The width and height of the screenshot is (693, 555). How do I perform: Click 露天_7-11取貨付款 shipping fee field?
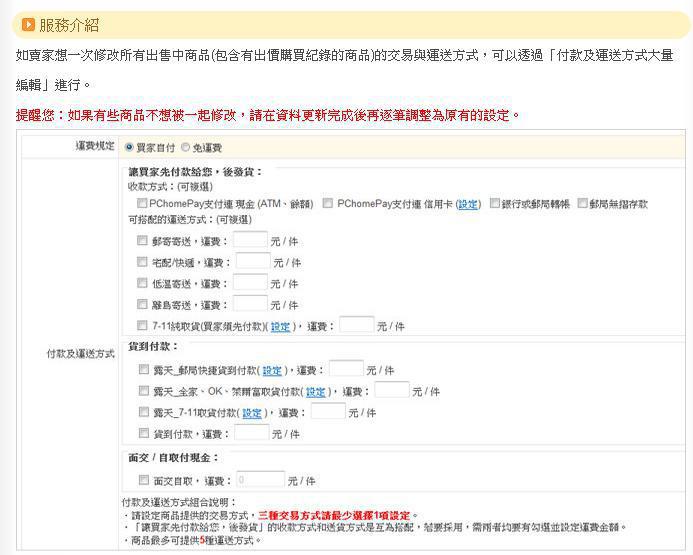click(328, 411)
